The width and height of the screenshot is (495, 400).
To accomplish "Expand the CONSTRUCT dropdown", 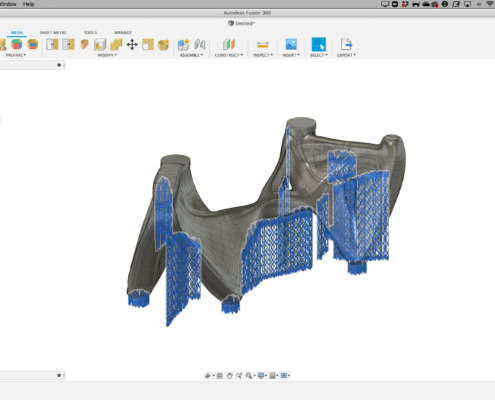I will point(229,55).
